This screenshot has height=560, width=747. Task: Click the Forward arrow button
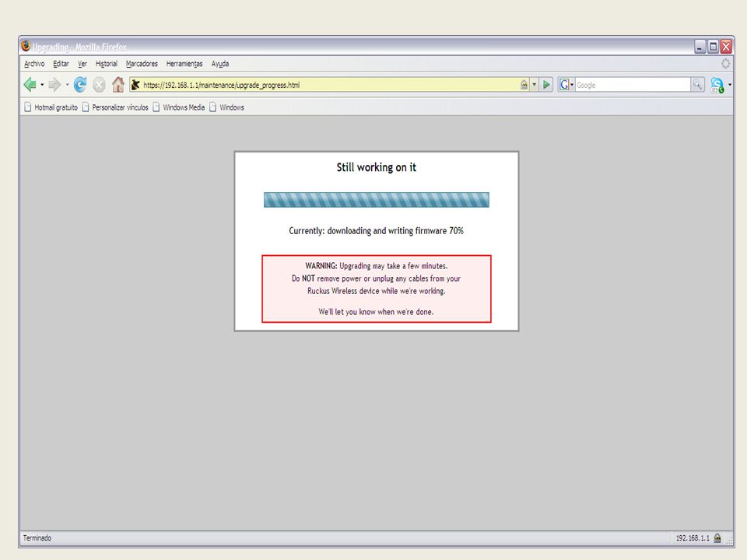[54, 85]
